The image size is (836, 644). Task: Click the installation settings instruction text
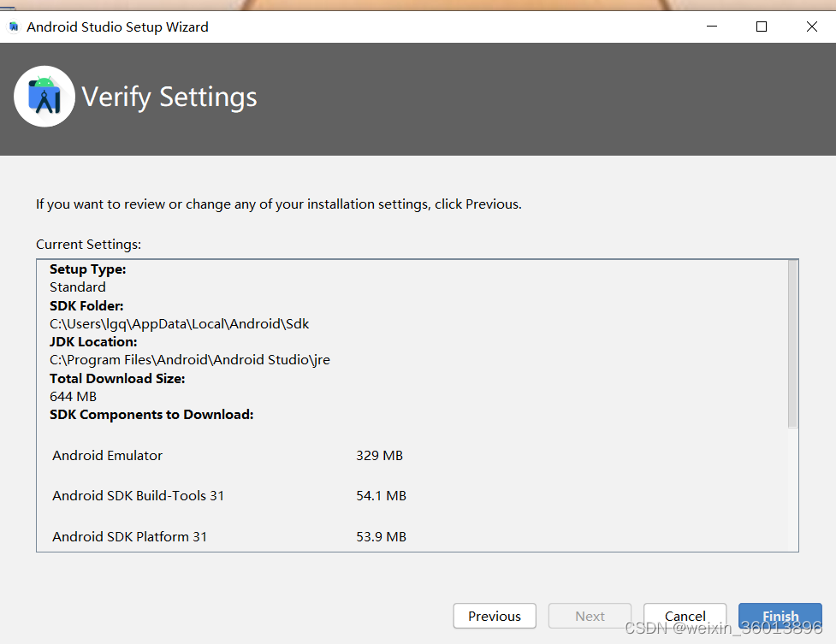pos(279,204)
